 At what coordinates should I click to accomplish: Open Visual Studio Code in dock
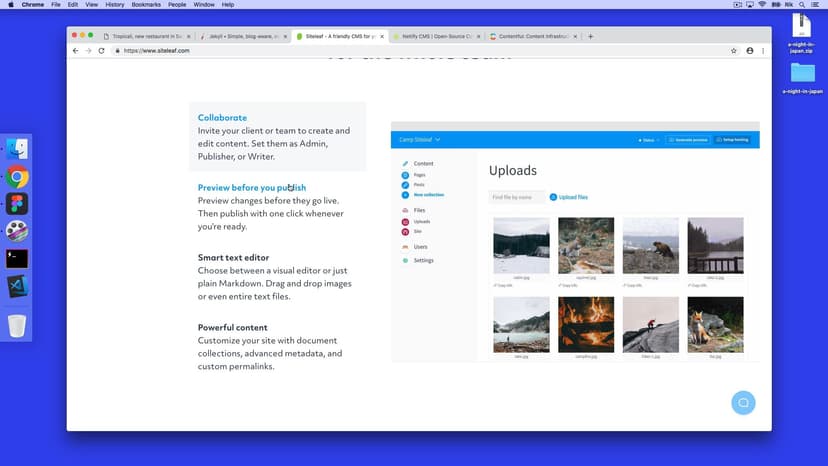point(17,286)
